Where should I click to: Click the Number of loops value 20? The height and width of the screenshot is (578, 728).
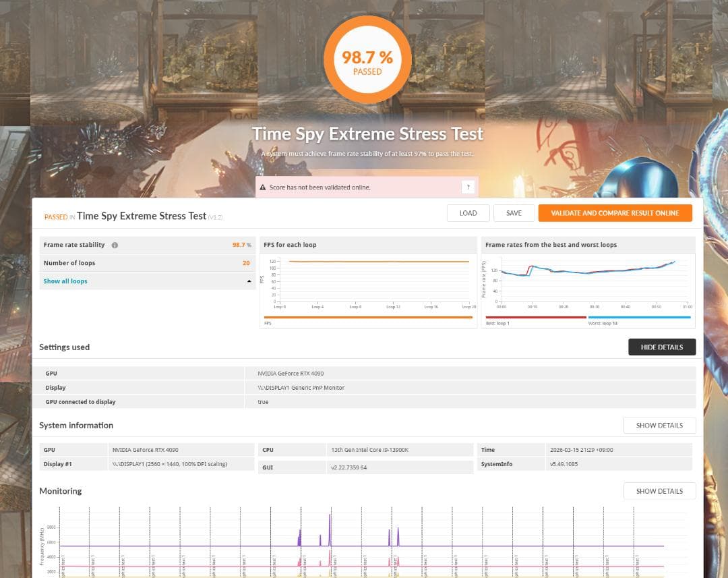tap(246, 263)
